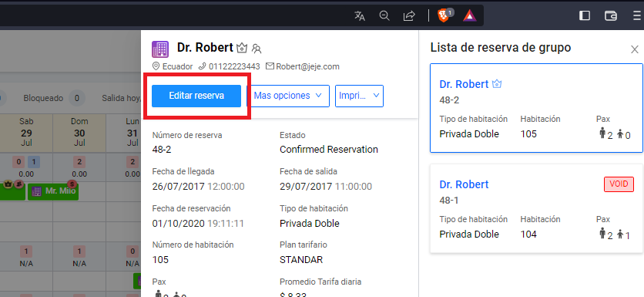
Task: Click the group guests icon beside the crown
Action: [x=257, y=49]
